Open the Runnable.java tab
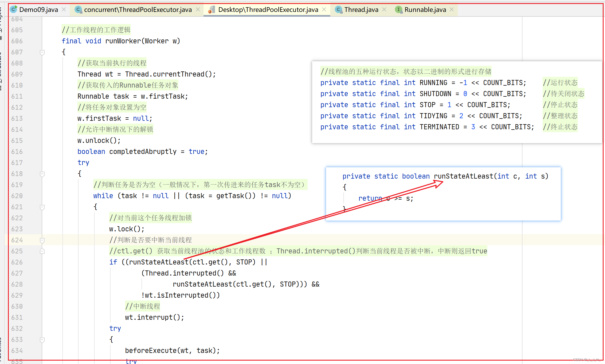 [425, 10]
